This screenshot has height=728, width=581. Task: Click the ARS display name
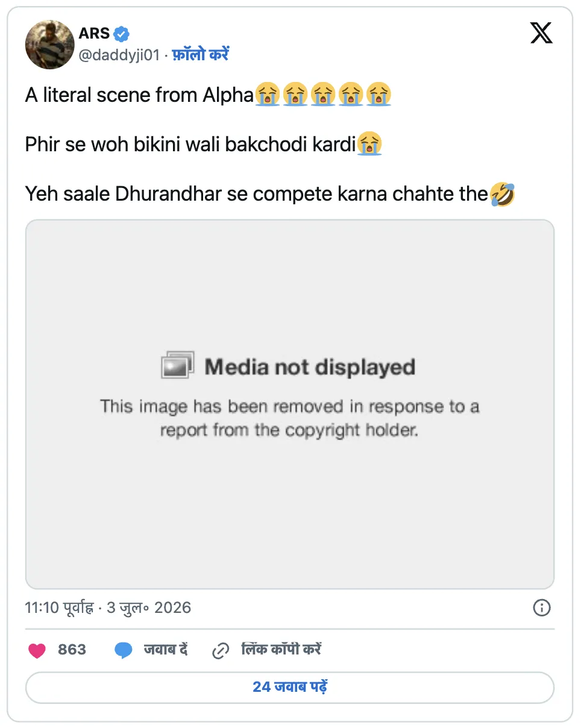click(95, 34)
